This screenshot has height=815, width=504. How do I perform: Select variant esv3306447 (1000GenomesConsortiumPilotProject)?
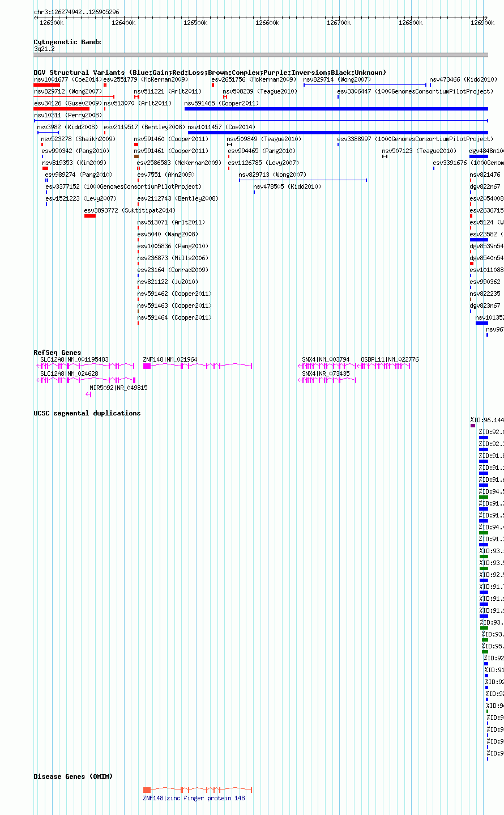415,91
